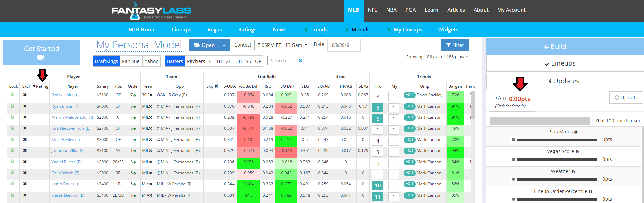Expand the Build panel
The width and height of the screenshot is (644, 203).
coord(565,47)
